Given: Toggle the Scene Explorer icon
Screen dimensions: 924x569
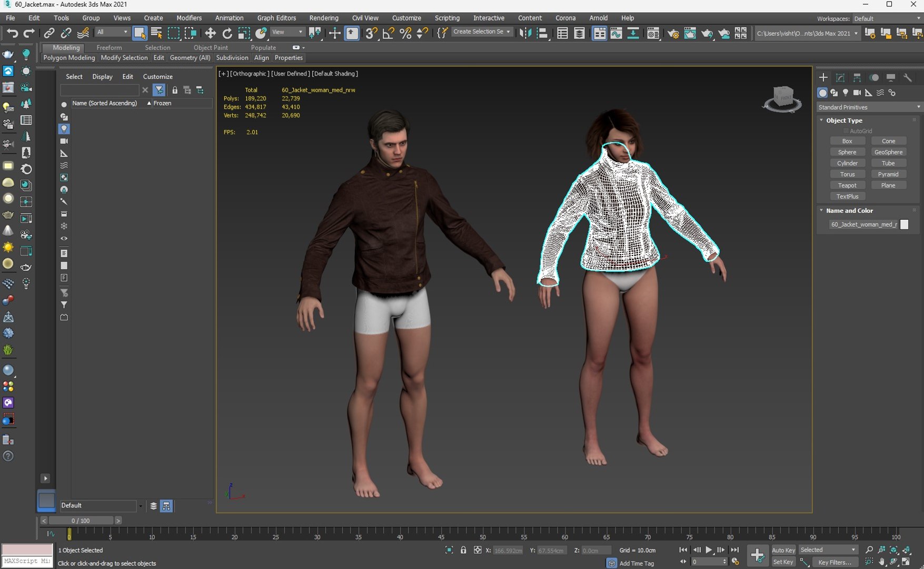Looking at the screenshot, I should 562,33.
